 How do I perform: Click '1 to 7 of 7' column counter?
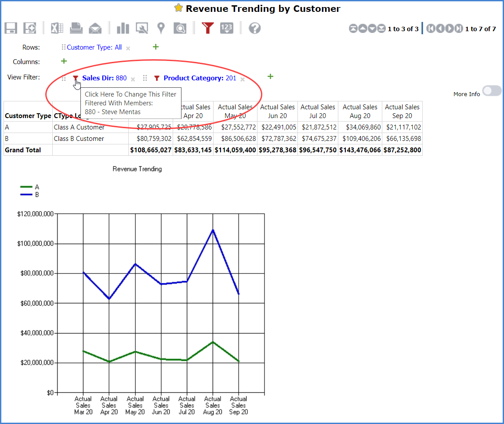point(481,29)
